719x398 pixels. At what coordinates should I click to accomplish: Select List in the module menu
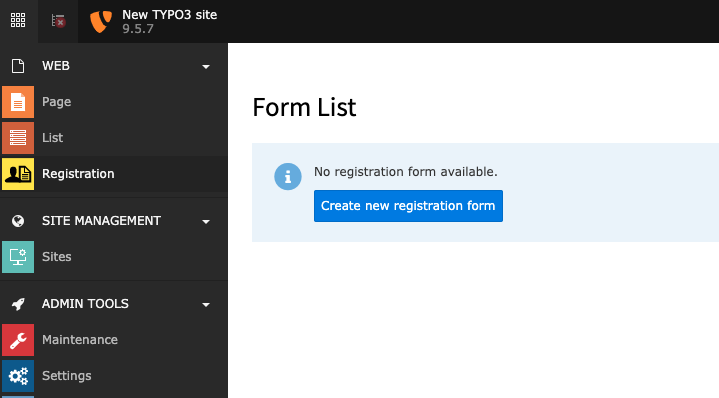point(52,138)
